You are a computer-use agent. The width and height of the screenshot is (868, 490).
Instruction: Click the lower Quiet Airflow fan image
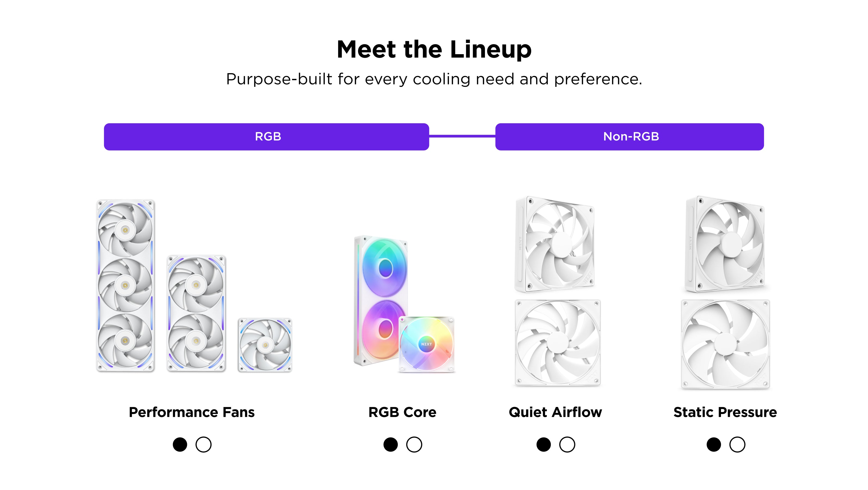coord(558,343)
